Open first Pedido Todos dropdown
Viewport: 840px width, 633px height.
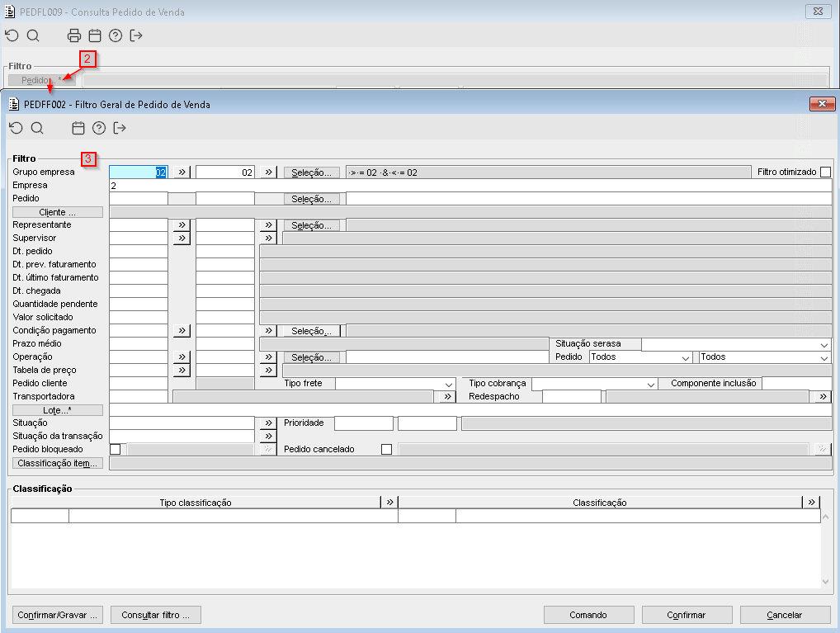click(x=685, y=357)
